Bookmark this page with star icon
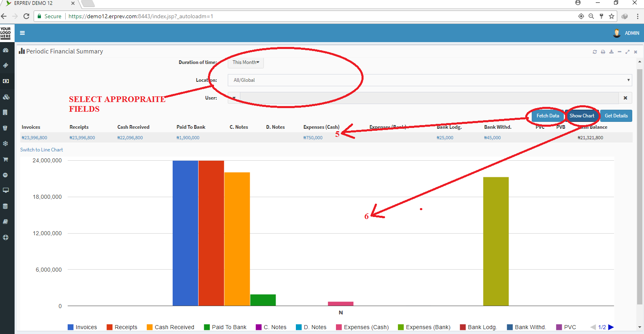 pyautogui.click(x=612, y=16)
